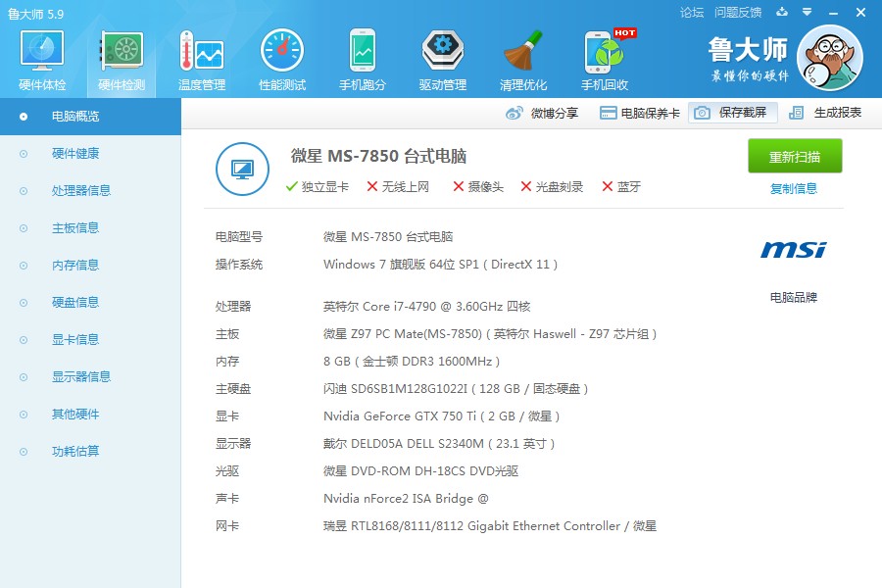This screenshot has width=882, height=588.
Task: Click the 电脑品牌 label under logo
Action: click(793, 298)
